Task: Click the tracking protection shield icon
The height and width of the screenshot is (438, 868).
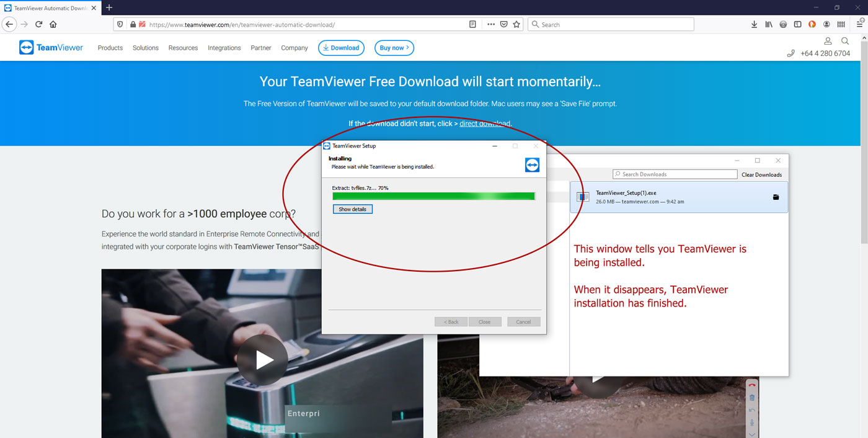Action: (122, 24)
